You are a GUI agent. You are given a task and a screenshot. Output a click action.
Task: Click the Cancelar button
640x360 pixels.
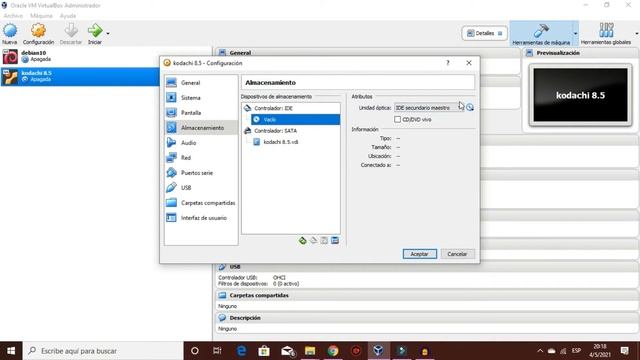457,254
